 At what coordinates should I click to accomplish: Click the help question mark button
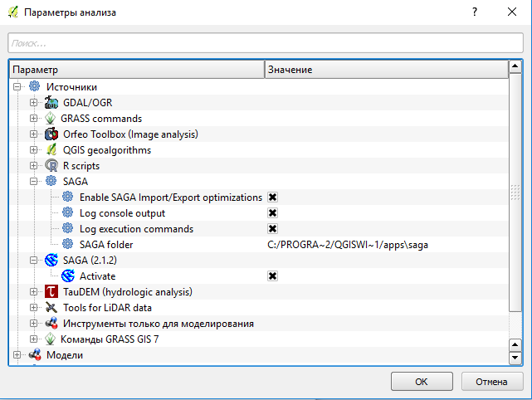[475, 12]
